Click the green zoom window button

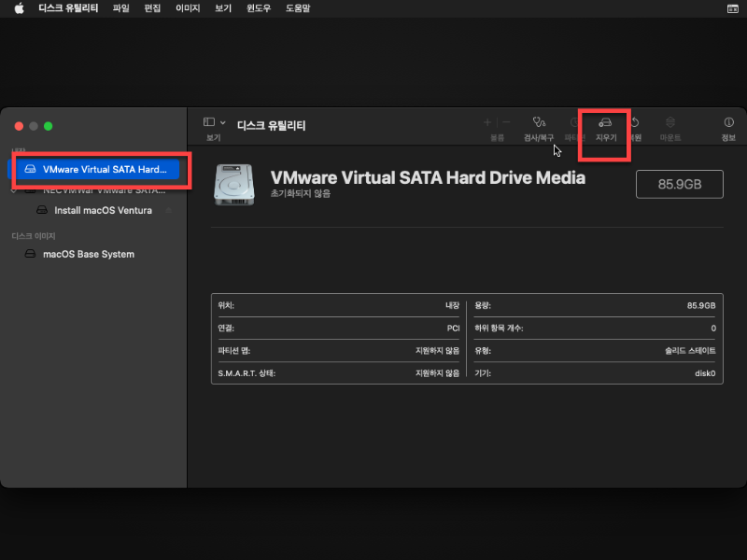pos(49,126)
